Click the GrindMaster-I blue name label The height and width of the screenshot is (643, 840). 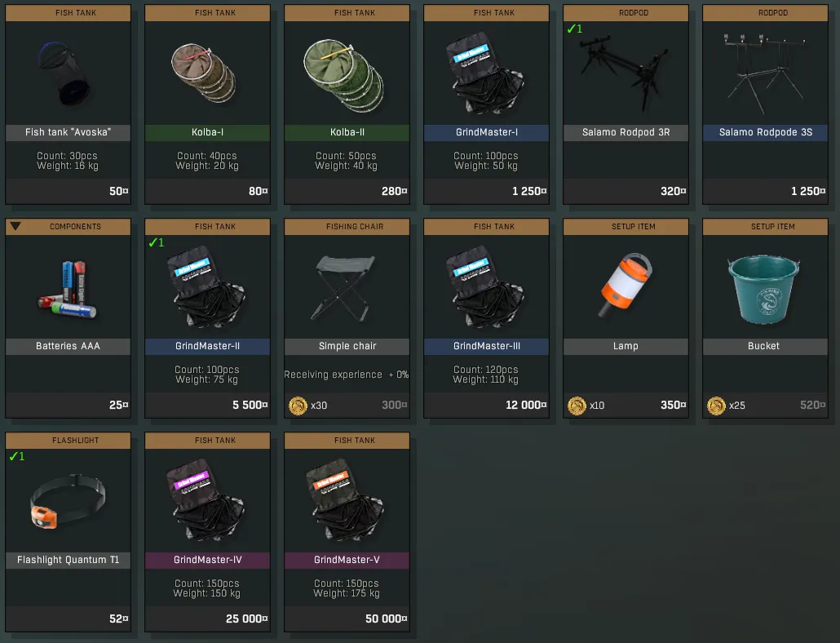(486, 132)
